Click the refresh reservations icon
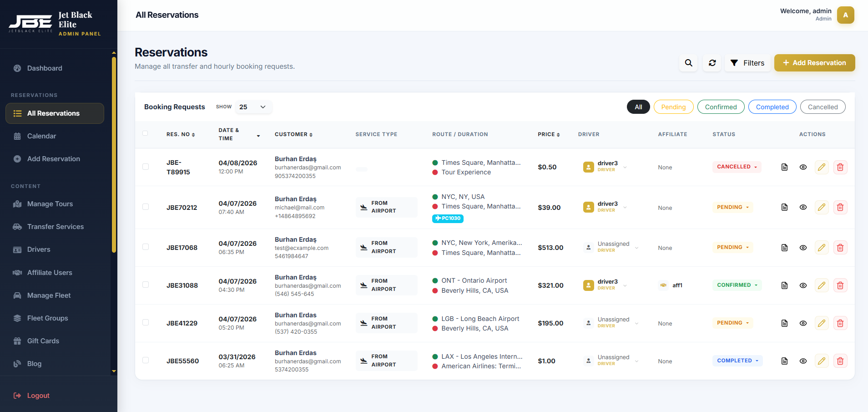Viewport: 868px width, 412px height. coord(712,63)
